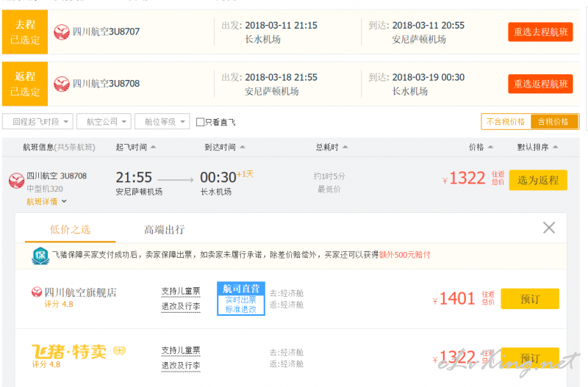Select the 高端出行 tab
Image resolution: width=588 pixels, height=387 pixels.
[164, 230]
